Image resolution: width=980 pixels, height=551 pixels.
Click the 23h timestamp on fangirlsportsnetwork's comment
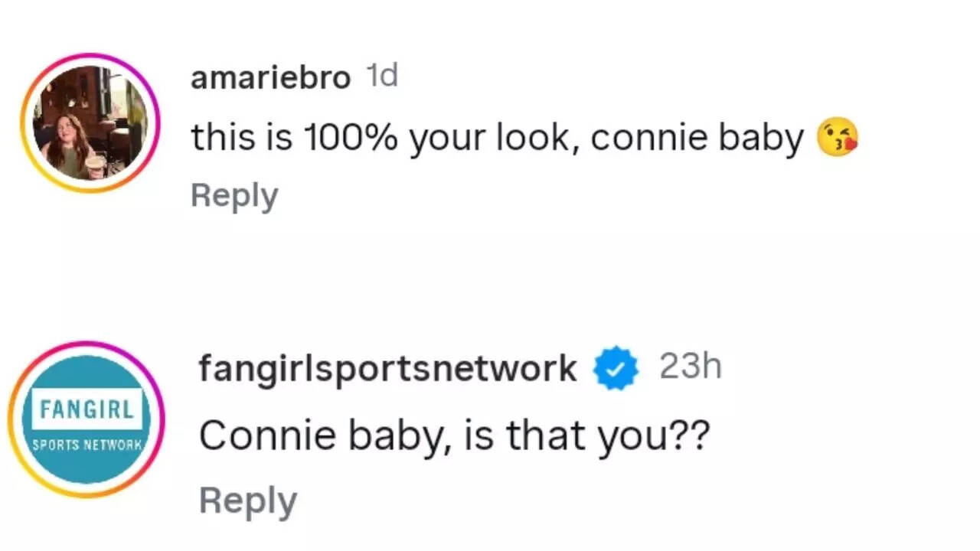691,366
